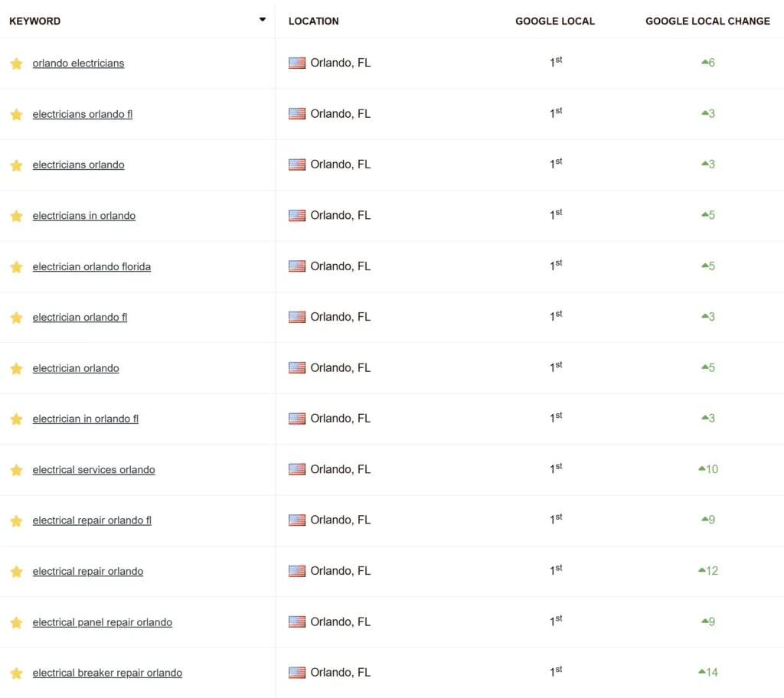Click the GOOGLE LOCAL CHANGE column header
Viewport: 784px width, 698px height.
coord(707,21)
